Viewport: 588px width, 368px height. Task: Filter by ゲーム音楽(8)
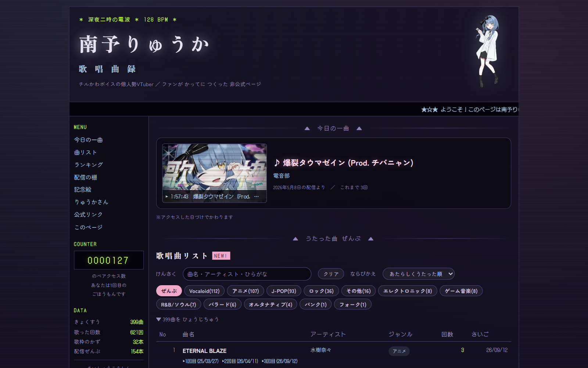[x=461, y=291]
